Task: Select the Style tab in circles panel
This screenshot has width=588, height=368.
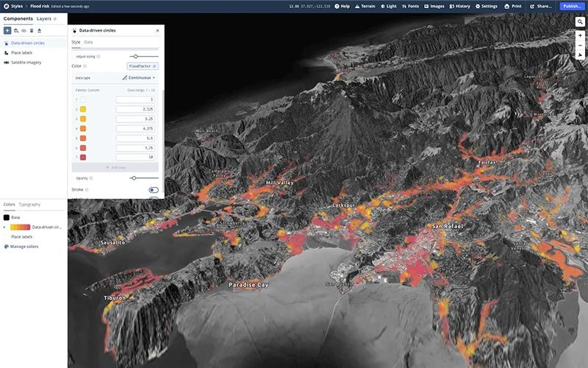Action: click(76, 42)
